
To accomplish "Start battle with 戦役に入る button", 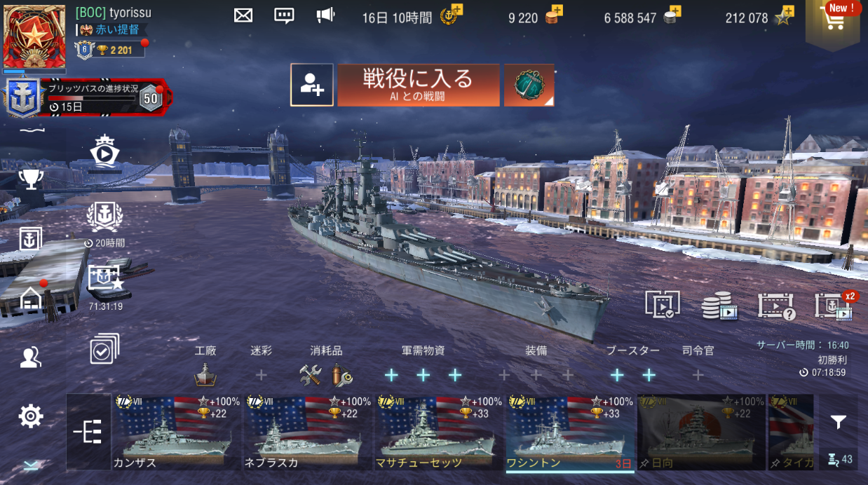I will (x=419, y=86).
